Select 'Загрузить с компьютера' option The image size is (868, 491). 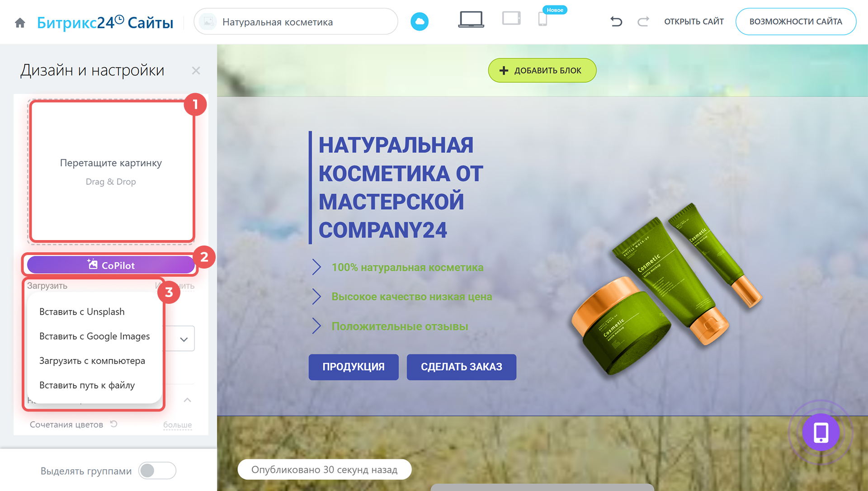[x=92, y=361]
